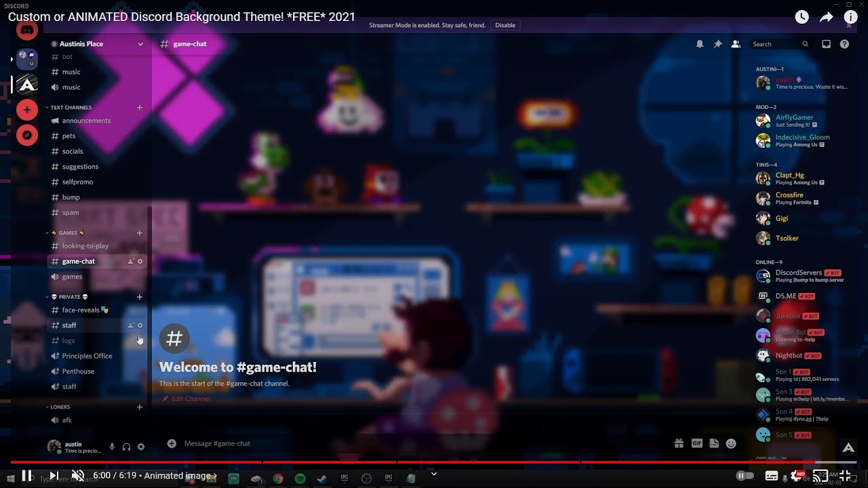
Task: Open the Austinis Place server dropdown
Action: point(97,44)
